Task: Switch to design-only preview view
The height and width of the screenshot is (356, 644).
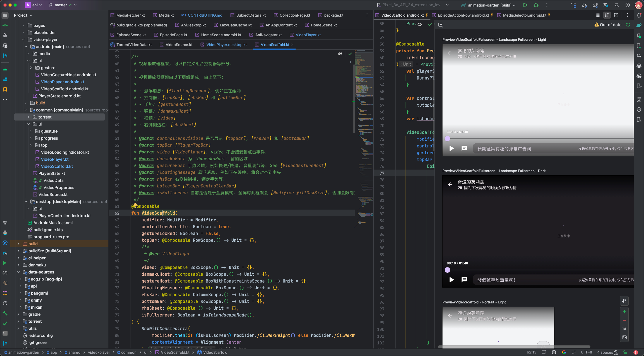Action: click(616, 15)
